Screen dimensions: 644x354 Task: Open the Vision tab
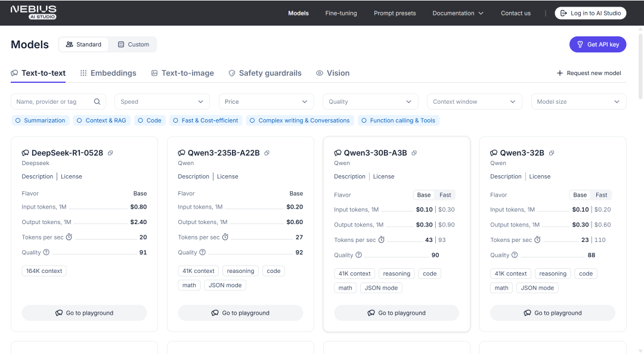coord(333,73)
